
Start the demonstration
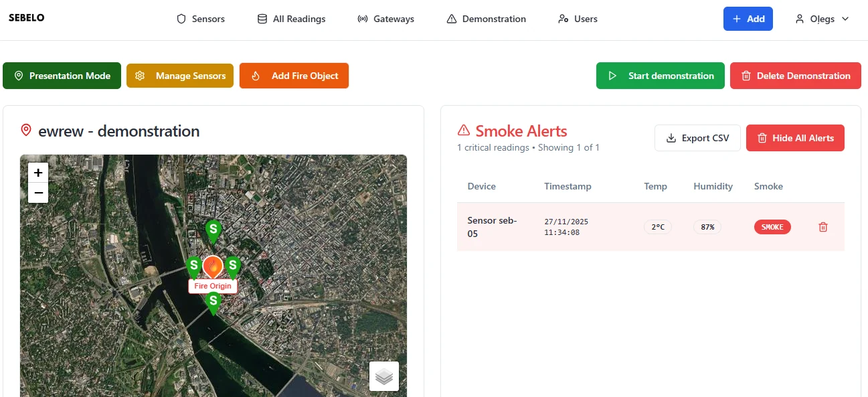(x=661, y=76)
